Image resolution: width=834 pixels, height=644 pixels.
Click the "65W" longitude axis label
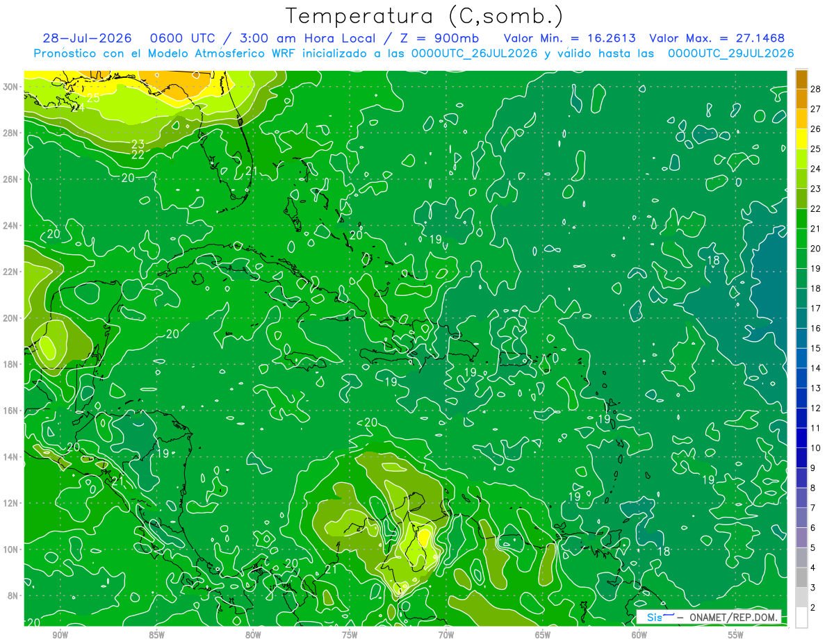coord(543,635)
